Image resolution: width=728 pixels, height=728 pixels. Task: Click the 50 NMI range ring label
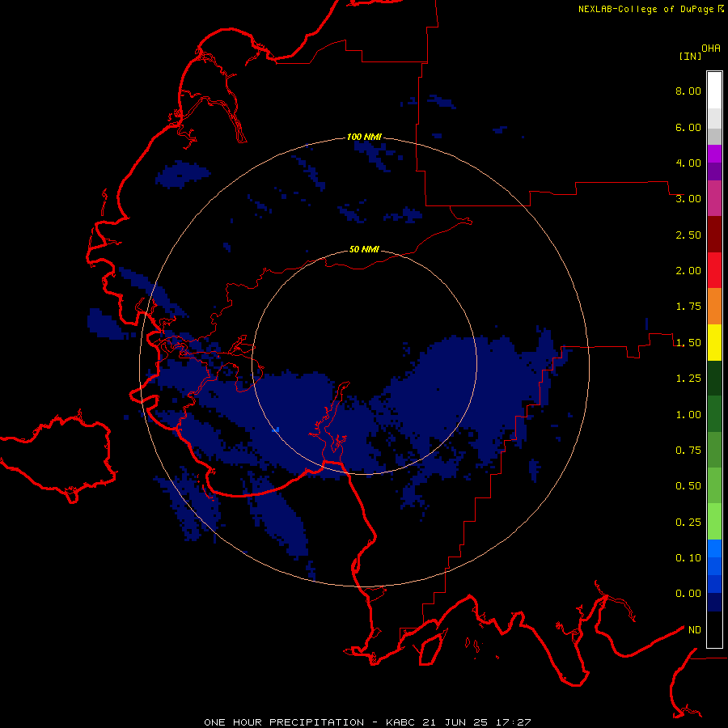(364, 249)
